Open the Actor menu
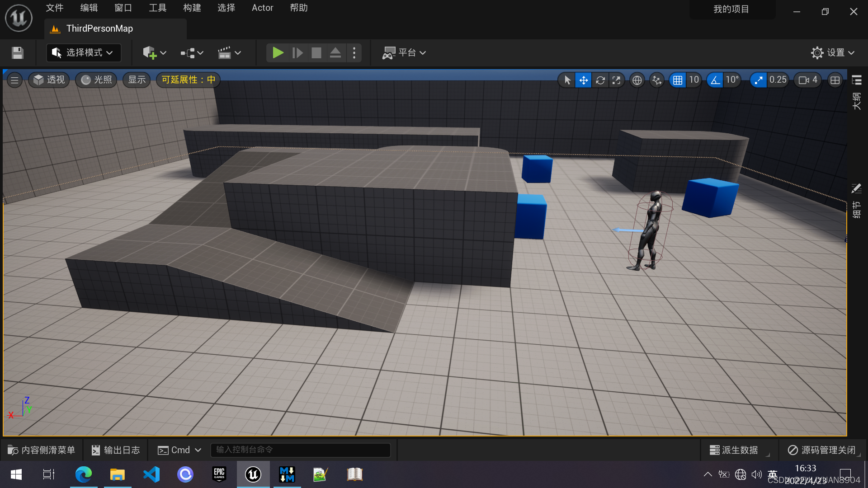The image size is (868, 488). (x=263, y=8)
